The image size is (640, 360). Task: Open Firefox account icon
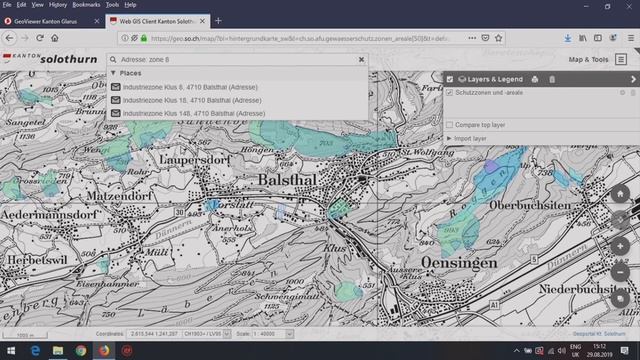coord(613,38)
